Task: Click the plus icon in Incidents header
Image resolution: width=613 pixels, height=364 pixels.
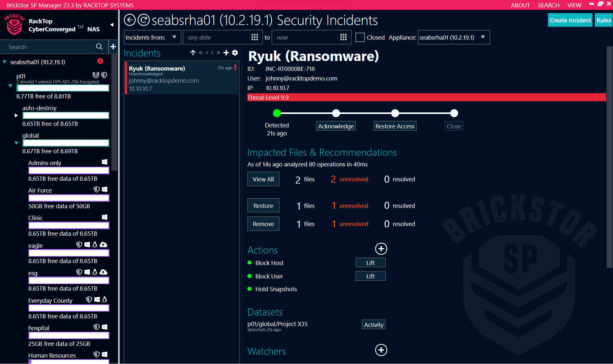Action: [226, 53]
